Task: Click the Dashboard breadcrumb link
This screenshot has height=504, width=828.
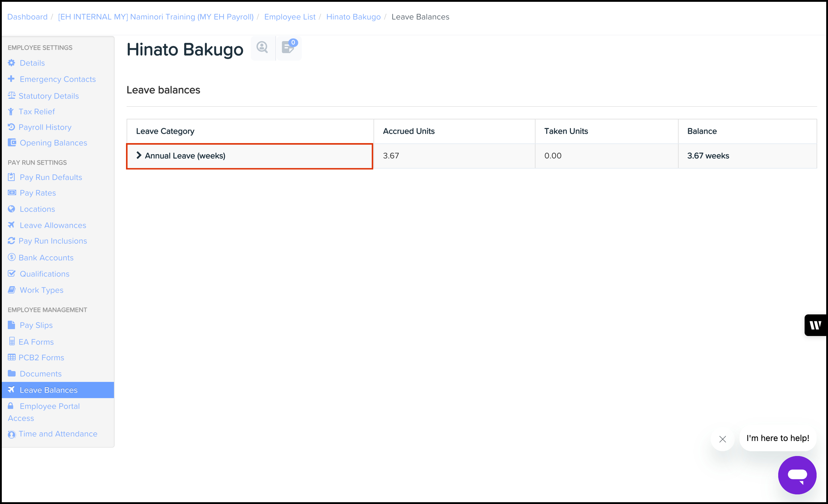Action: point(27,17)
